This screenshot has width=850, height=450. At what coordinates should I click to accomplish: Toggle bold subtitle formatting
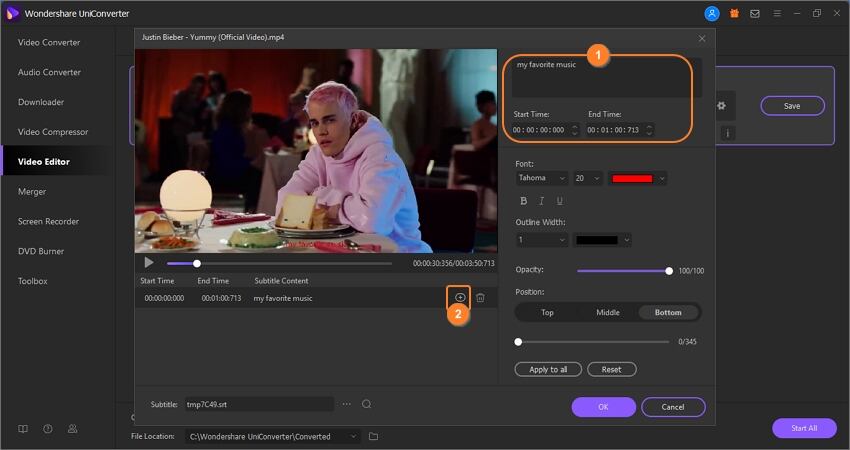click(x=524, y=201)
